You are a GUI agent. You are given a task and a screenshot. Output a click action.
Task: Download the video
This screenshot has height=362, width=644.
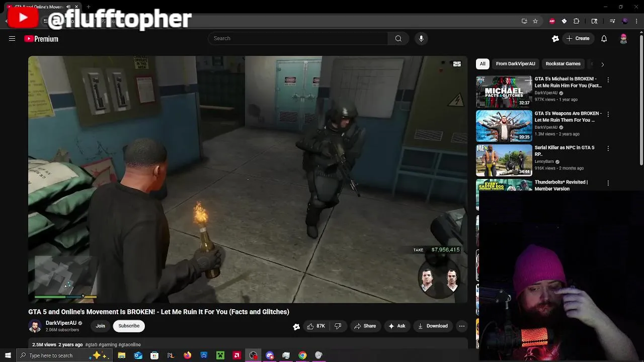(433, 326)
